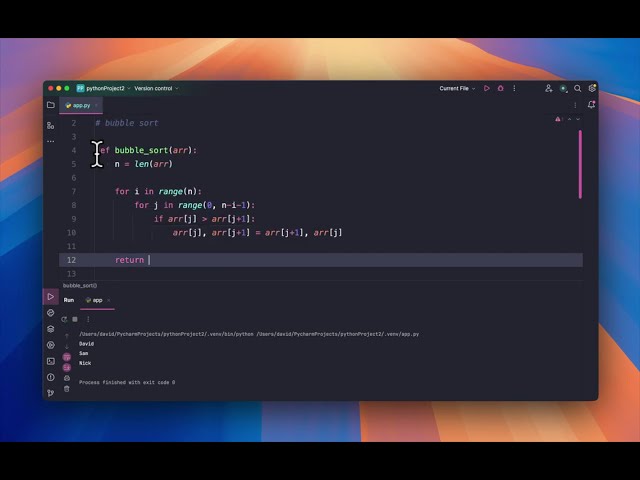Click 'Sam' in console output
This screenshot has width=640, height=480.
coord(84,353)
